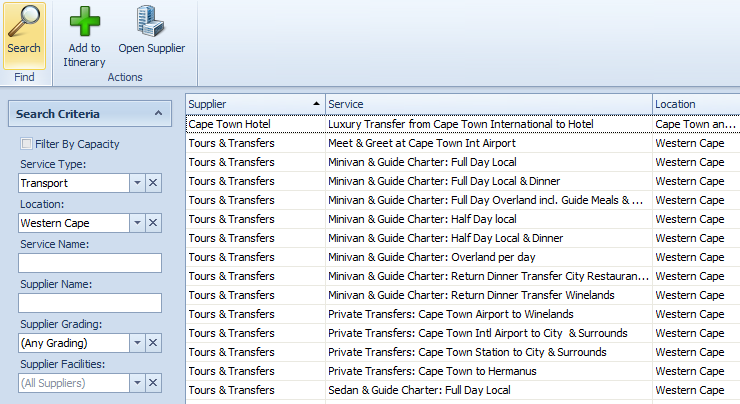740x404 pixels.
Task: Select Private Transfers: Cape Town Intl Airport to City
Action: [x=488, y=333]
